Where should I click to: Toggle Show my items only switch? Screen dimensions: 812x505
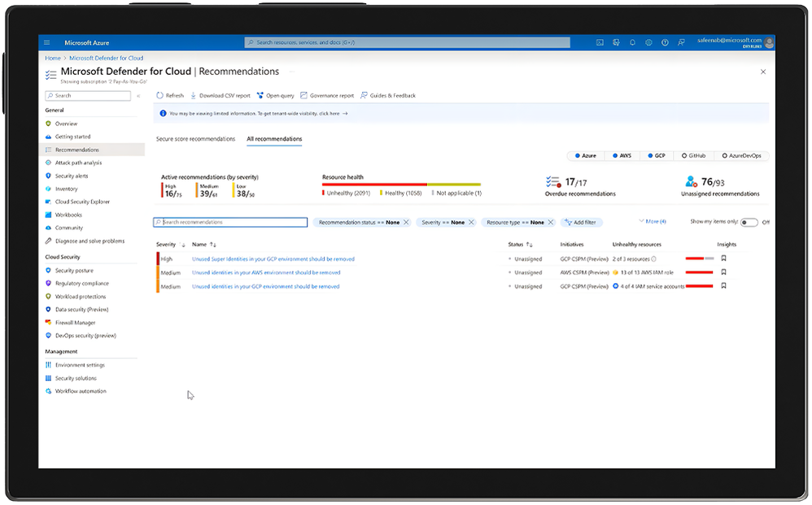[749, 223]
